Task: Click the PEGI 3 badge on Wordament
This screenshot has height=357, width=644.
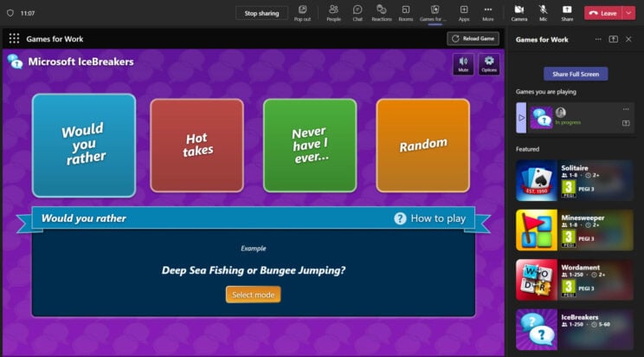Action: (569, 289)
